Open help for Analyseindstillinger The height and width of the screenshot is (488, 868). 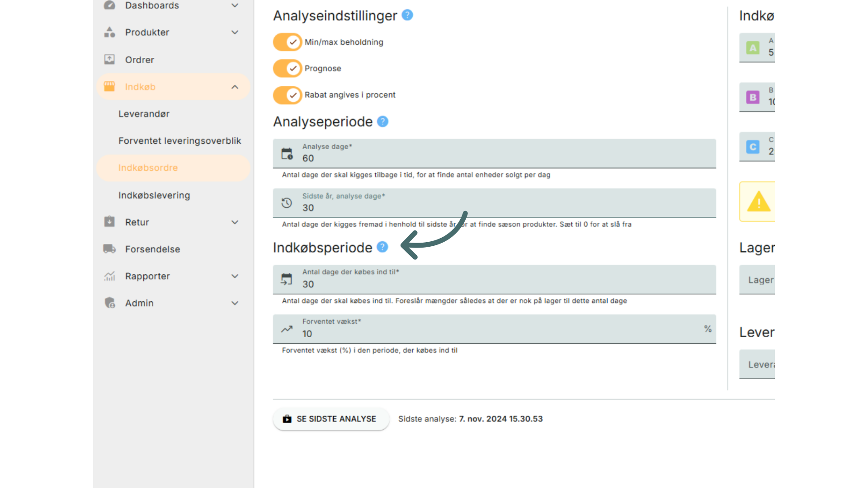click(x=407, y=15)
